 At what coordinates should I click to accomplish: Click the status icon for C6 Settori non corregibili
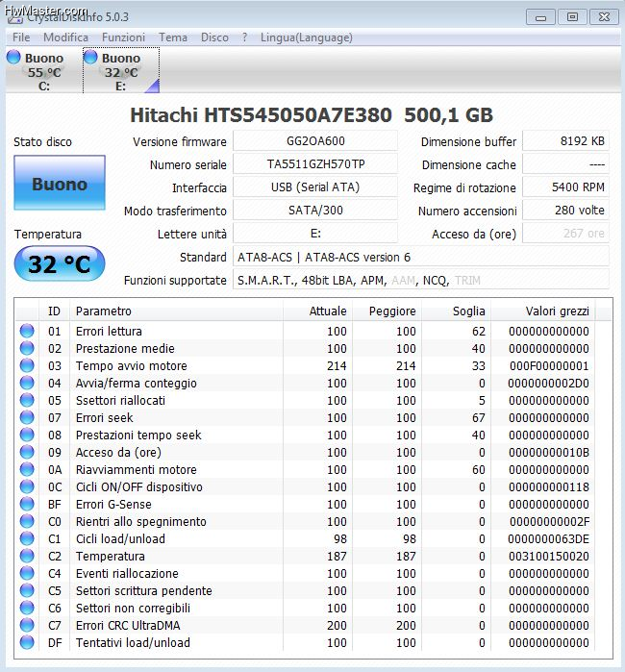[27, 608]
